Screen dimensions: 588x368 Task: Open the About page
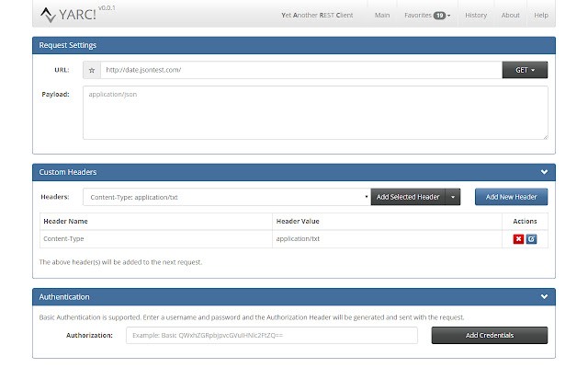pos(510,16)
